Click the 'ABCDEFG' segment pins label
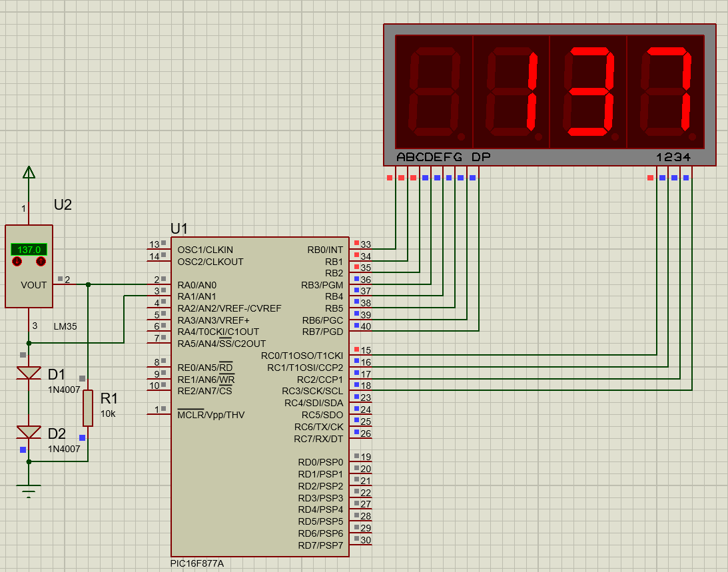Screen dimensions: 728x572 click(430, 157)
